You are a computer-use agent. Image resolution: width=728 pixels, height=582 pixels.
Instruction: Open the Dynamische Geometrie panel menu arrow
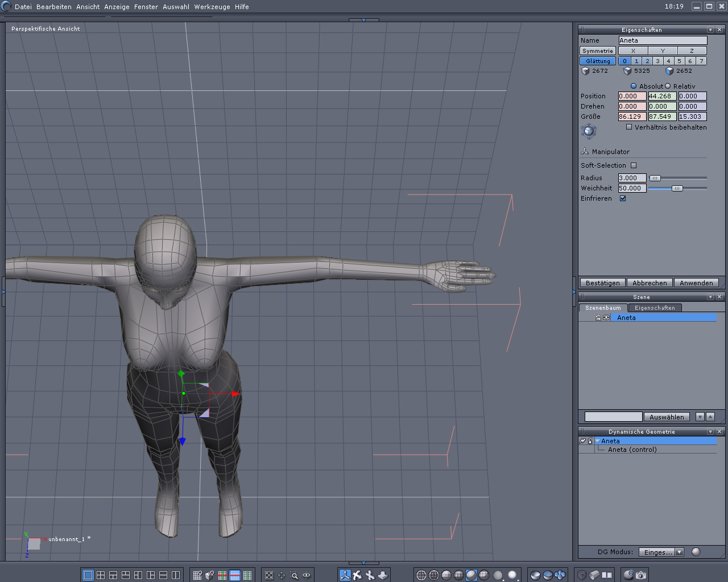(x=710, y=432)
